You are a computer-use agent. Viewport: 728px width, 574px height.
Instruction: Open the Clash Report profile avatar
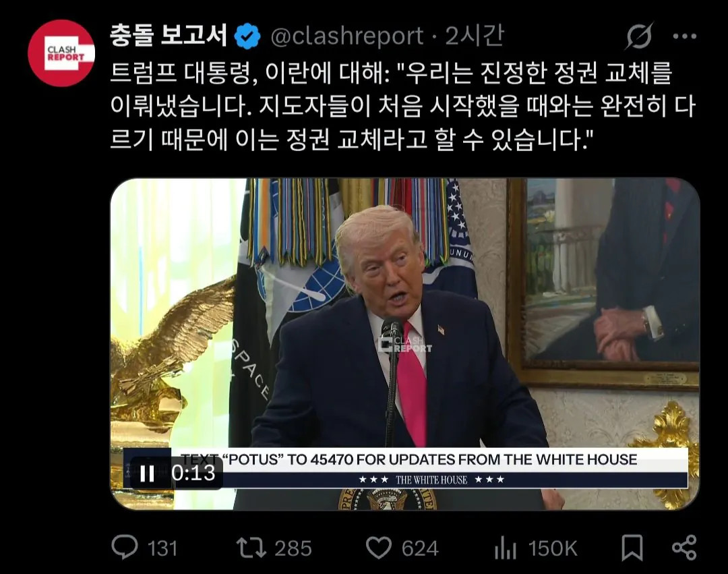click(61, 53)
